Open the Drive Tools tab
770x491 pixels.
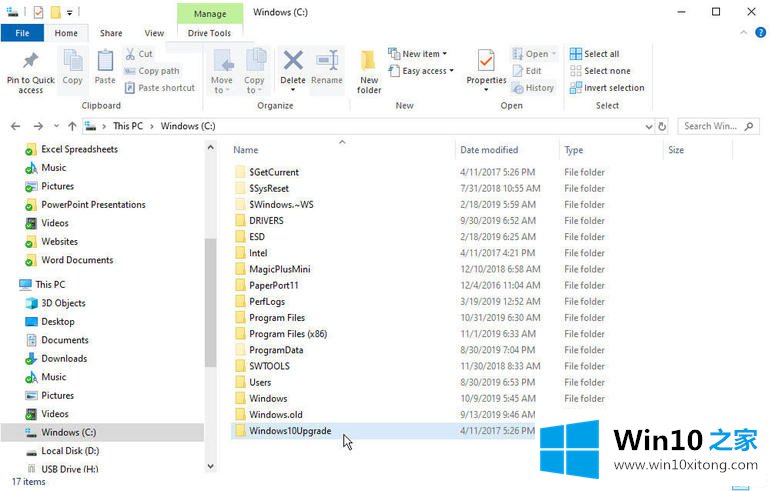coord(209,33)
